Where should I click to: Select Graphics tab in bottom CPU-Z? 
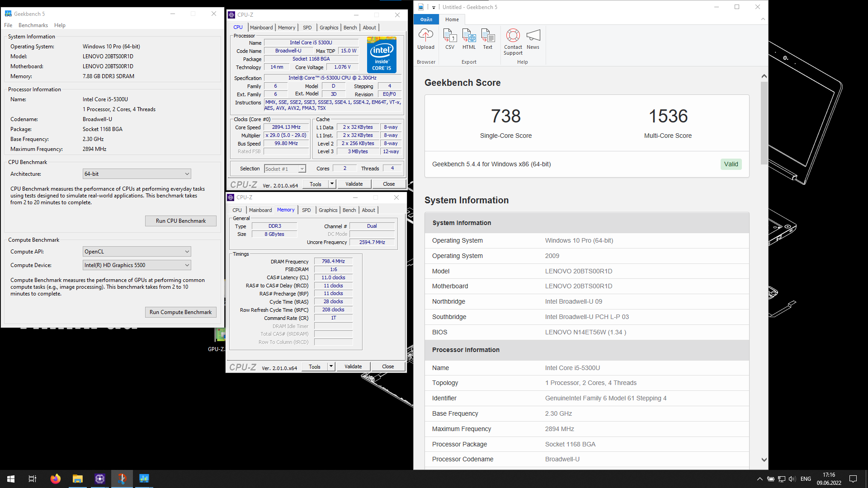(x=328, y=210)
